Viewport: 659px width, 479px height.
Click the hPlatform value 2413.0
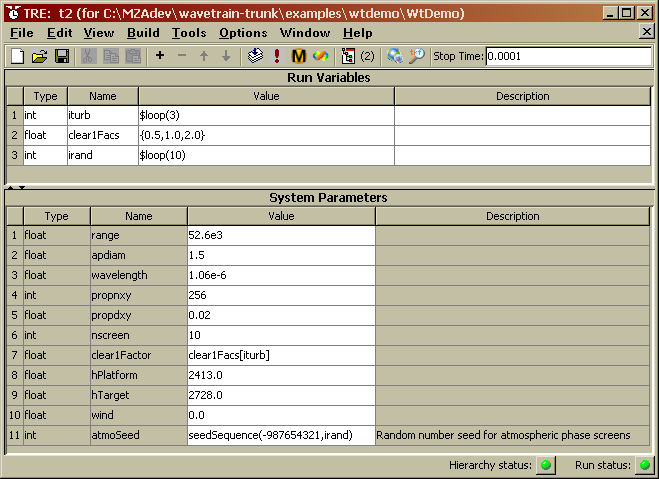[x=281, y=375]
